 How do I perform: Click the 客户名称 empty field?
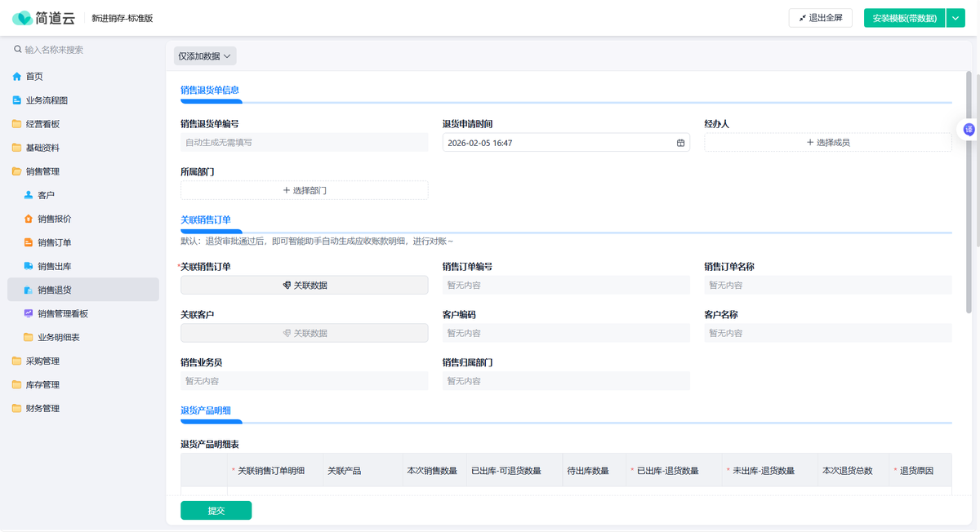pyautogui.click(x=828, y=333)
